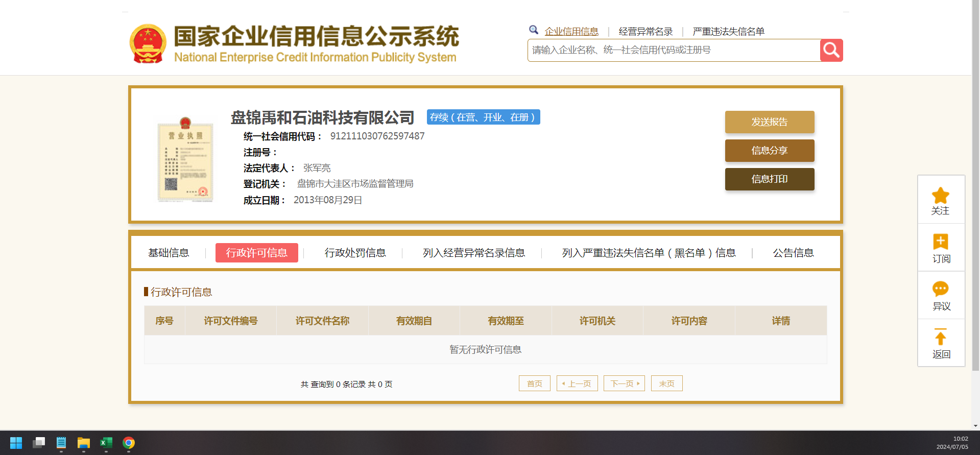Viewport: 980px width, 455px height.
Task: Click the 异议 speech bubble icon
Action: [x=941, y=289]
